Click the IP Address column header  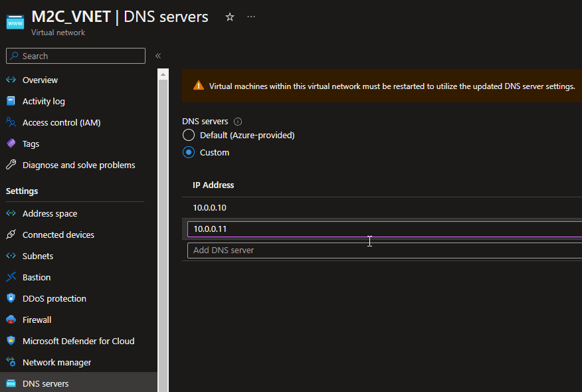tap(213, 185)
